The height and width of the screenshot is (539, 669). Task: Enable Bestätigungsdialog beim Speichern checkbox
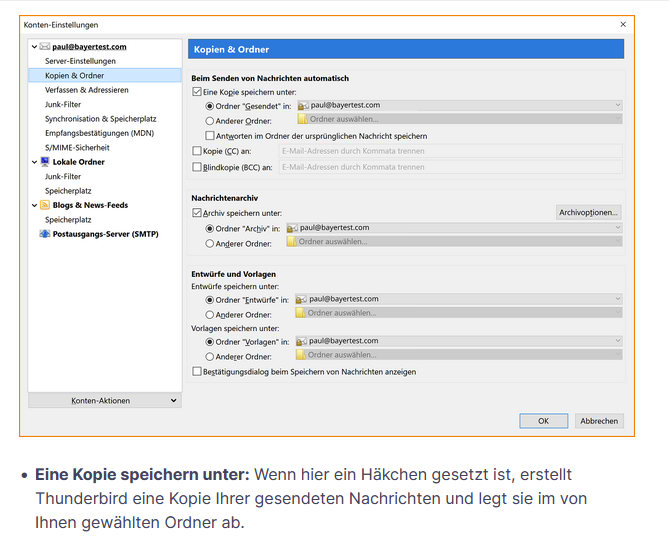click(197, 371)
